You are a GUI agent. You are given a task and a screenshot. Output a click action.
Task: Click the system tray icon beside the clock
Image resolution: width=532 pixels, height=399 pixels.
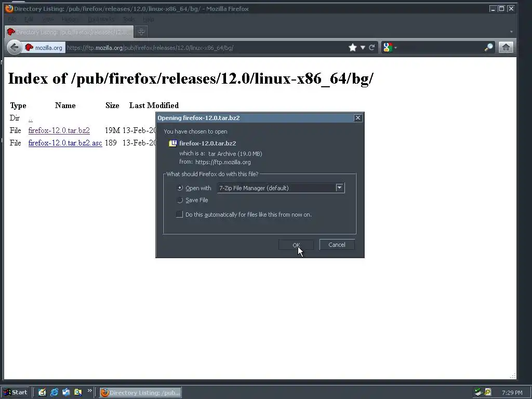coord(488,392)
